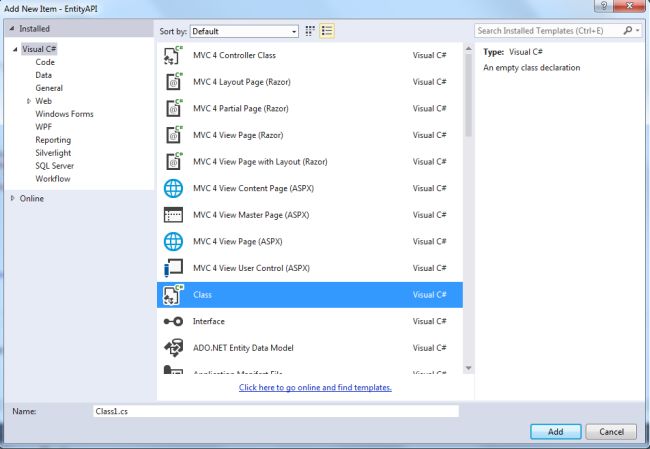Click the MVC 4 Controller Class icon

tap(173, 55)
